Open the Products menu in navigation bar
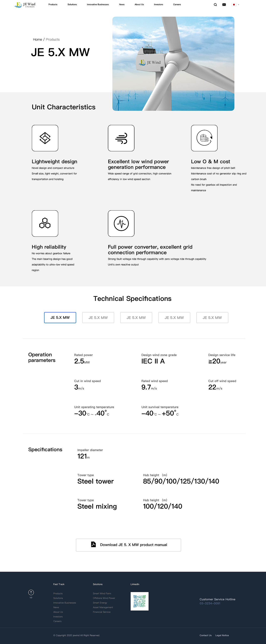The height and width of the screenshot is (644, 266). 53,5
